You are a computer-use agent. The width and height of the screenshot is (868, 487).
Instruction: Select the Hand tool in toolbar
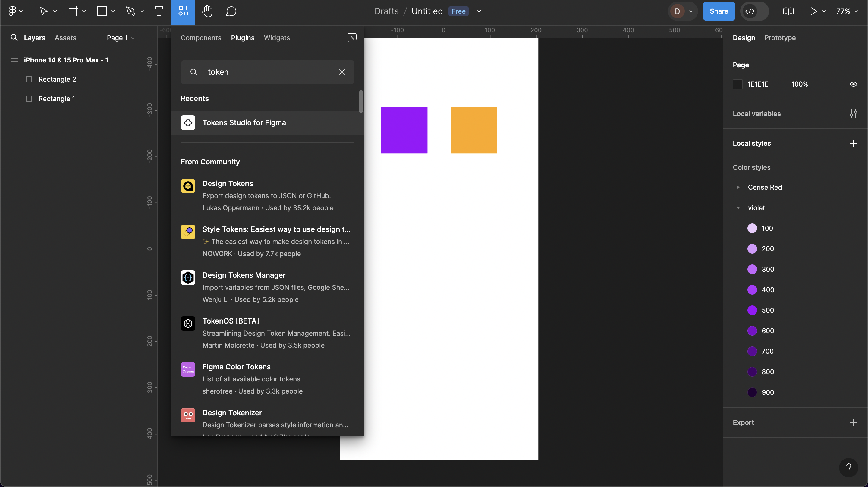pyautogui.click(x=207, y=11)
